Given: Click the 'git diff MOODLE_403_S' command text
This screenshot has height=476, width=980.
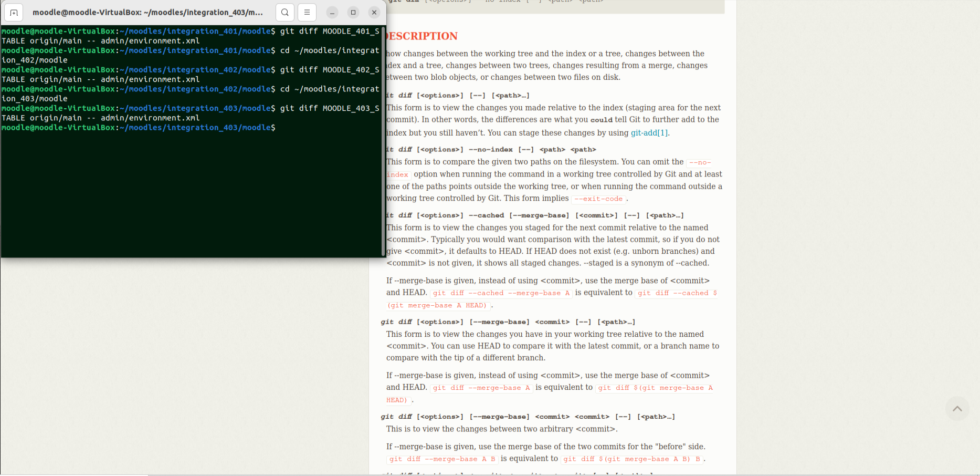Looking at the screenshot, I should (330, 108).
